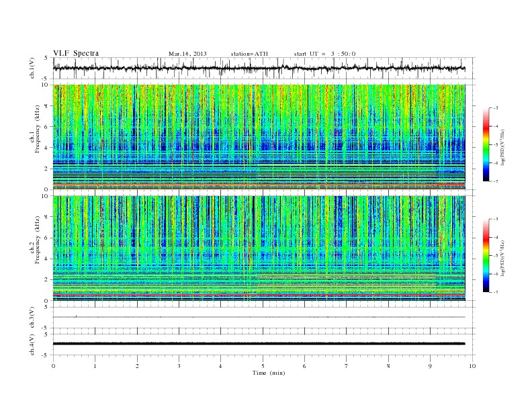Click time axis tick label "7"
Screen dimensions: 532x411
[x=347, y=366]
